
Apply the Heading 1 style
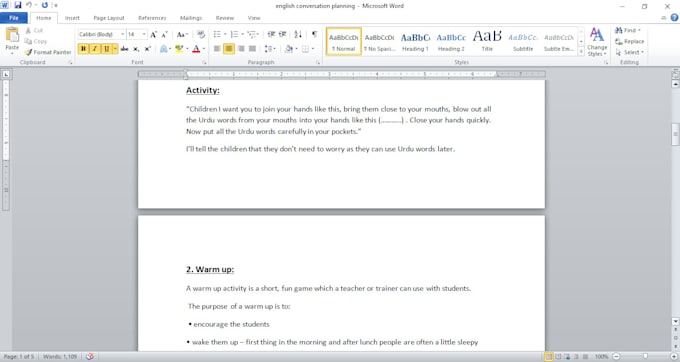tap(415, 42)
